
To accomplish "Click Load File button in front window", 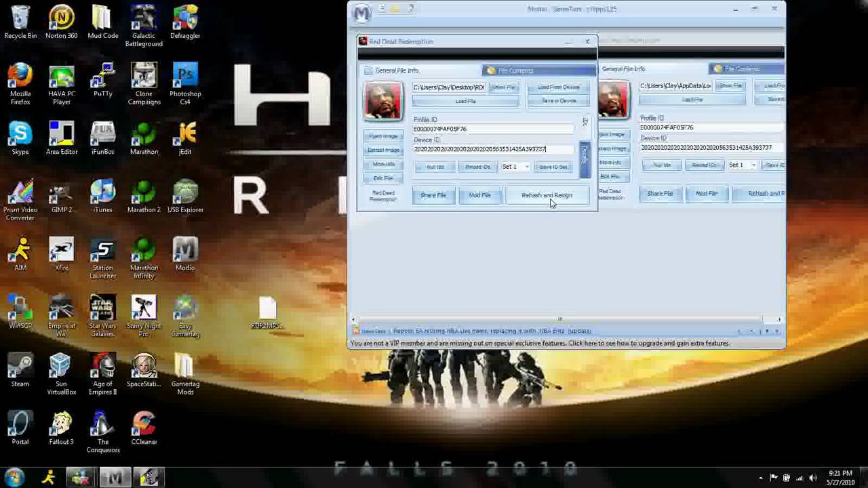I will tap(465, 102).
